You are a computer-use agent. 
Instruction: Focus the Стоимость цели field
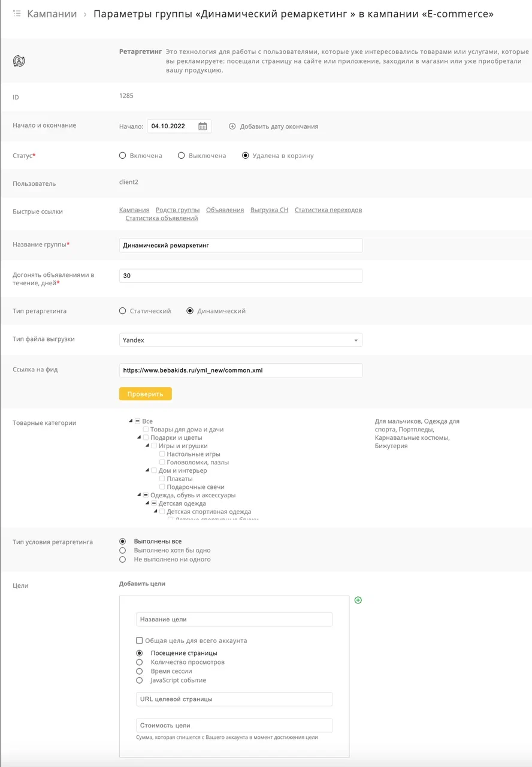(x=234, y=726)
